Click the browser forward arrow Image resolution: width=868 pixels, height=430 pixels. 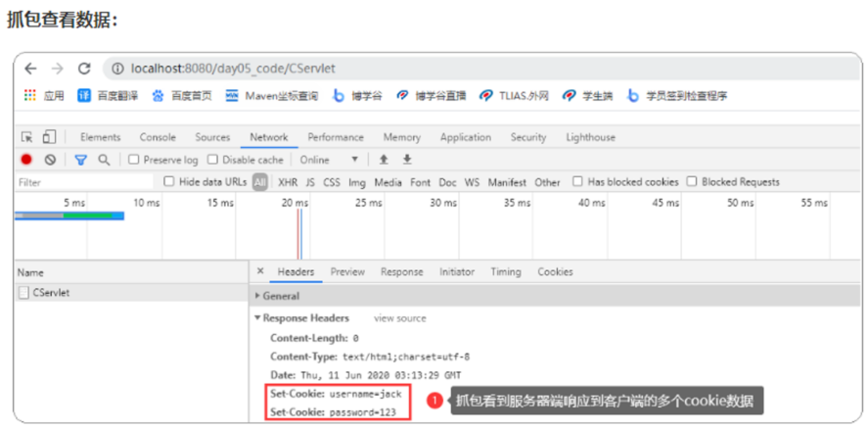57,69
